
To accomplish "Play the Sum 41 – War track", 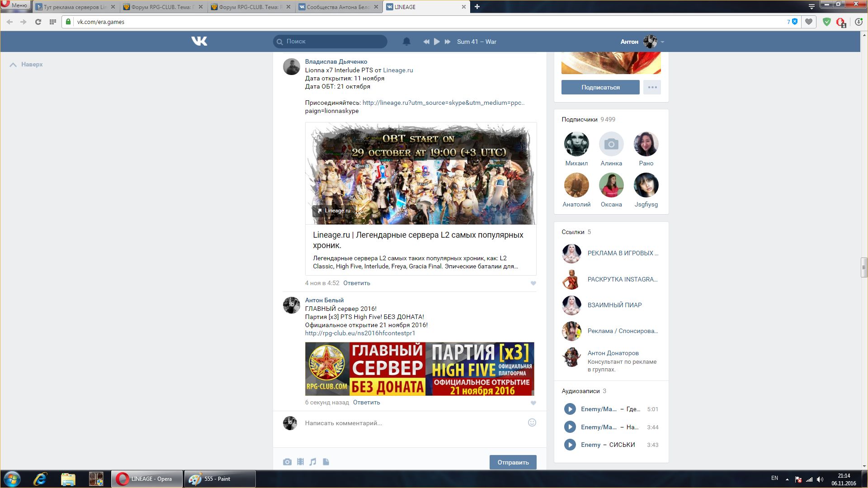I will 437,42.
